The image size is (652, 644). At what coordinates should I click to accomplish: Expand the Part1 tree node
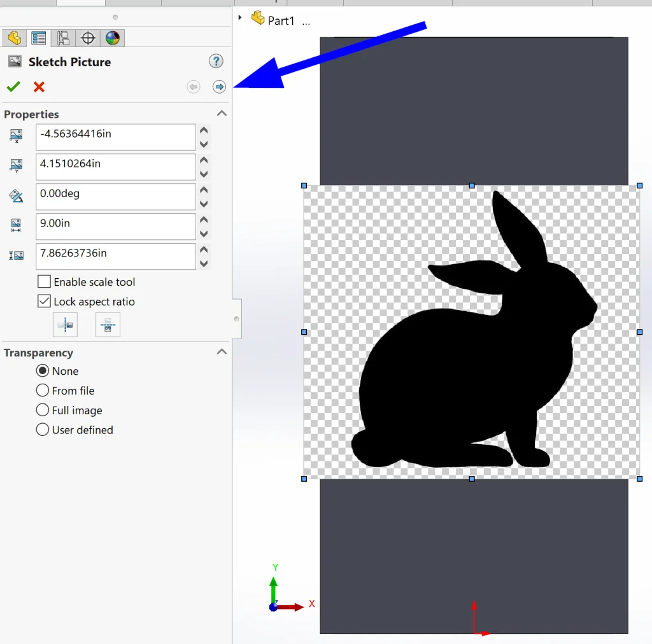[240, 17]
